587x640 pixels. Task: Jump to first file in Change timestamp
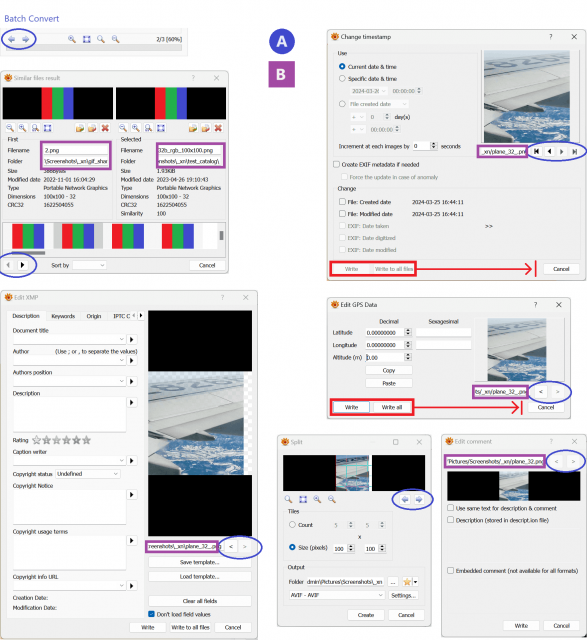point(536,151)
